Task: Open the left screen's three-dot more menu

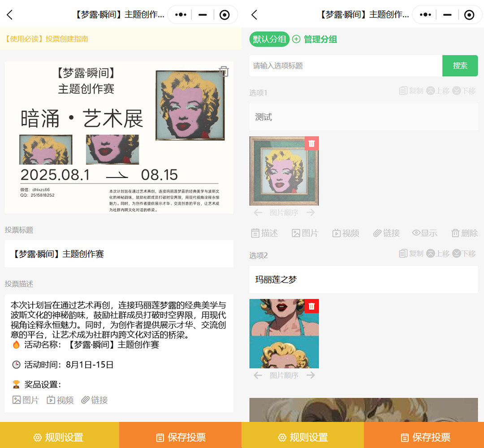Action: tap(181, 14)
